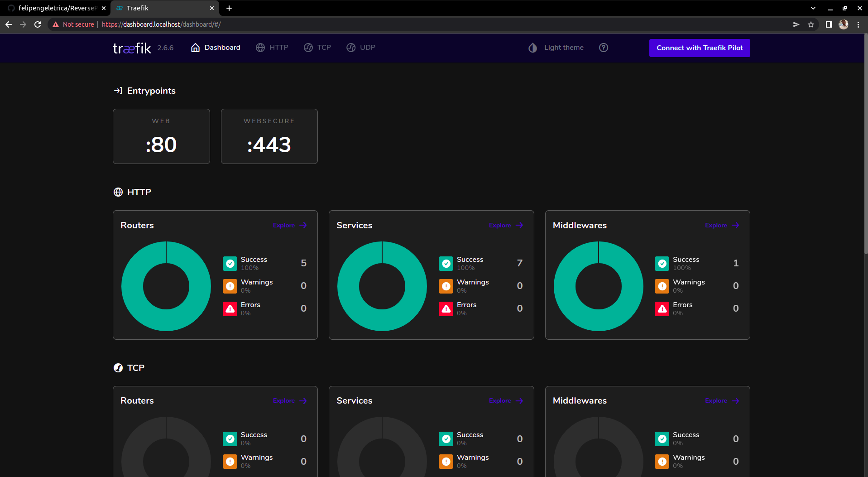
Task: Click HTTP Routers success count 5
Action: [304, 263]
